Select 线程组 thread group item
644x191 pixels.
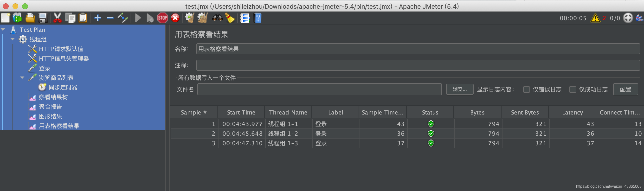click(x=38, y=39)
